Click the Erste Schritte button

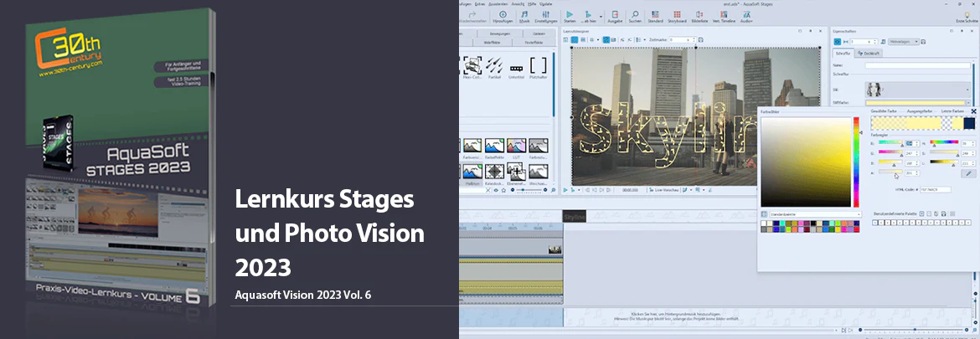click(967, 16)
